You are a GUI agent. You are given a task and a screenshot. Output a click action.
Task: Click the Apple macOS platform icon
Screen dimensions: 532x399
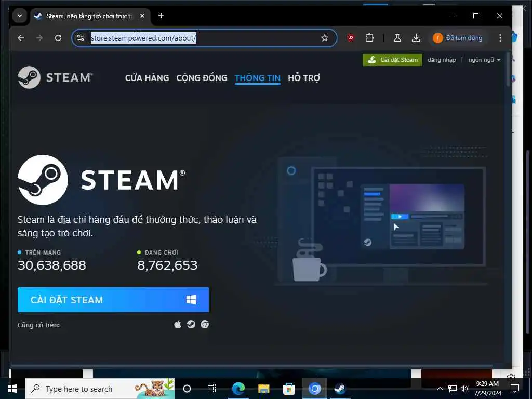(x=178, y=325)
